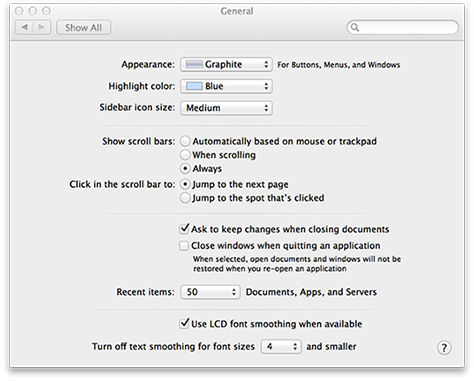Toggle Ask to keep changes checkbox
474x381 pixels.
[x=184, y=229]
